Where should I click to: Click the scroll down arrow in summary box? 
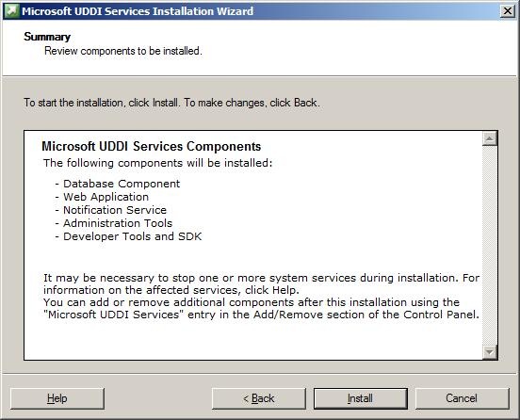pyautogui.click(x=490, y=352)
